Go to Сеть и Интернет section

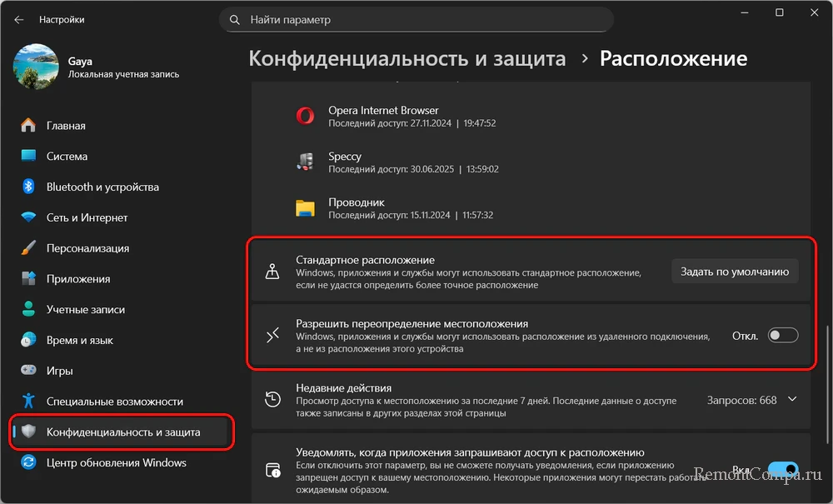pos(87,217)
